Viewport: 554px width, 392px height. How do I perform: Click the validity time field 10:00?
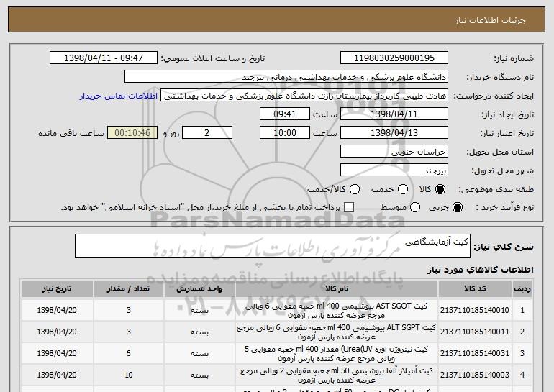285,133
